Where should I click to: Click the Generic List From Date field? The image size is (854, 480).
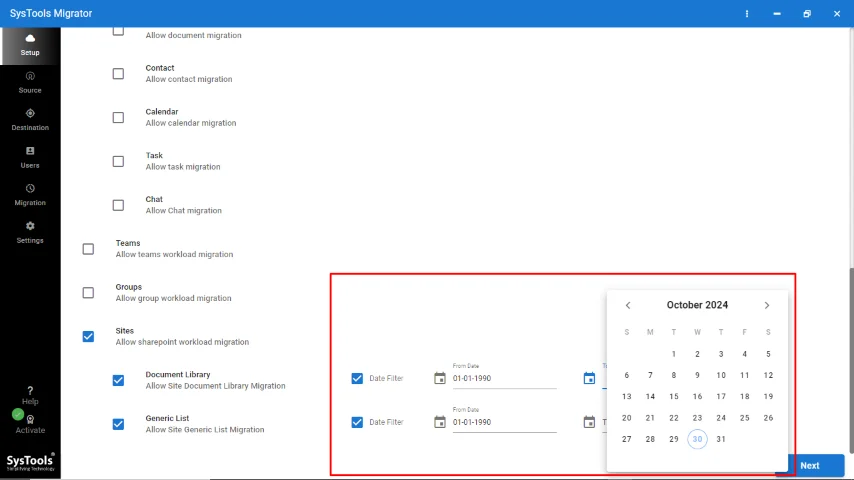(x=504, y=422)
